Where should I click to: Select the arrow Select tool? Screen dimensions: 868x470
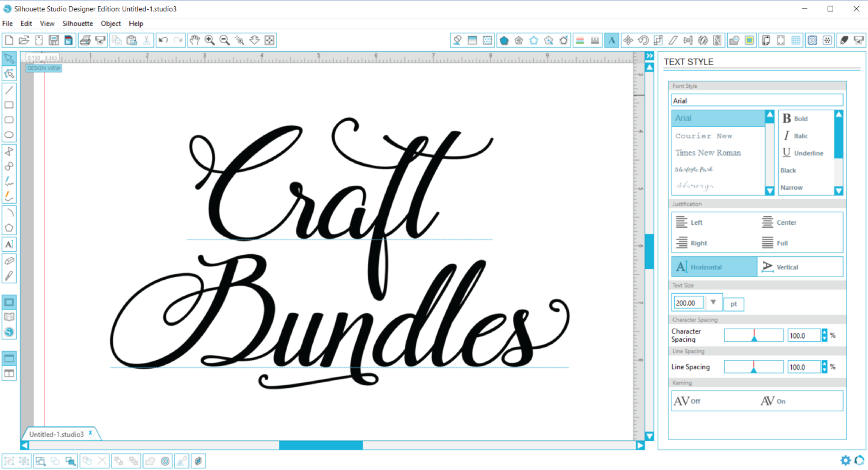(x=9, y=58)
